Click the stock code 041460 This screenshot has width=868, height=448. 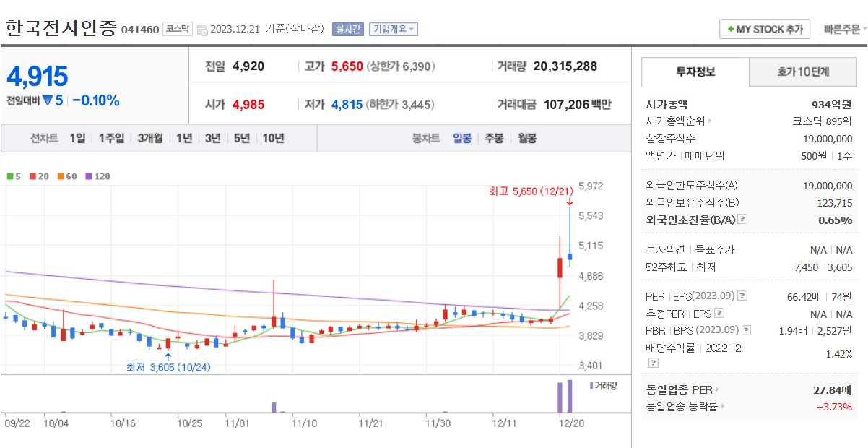click(x=140, y=30)
